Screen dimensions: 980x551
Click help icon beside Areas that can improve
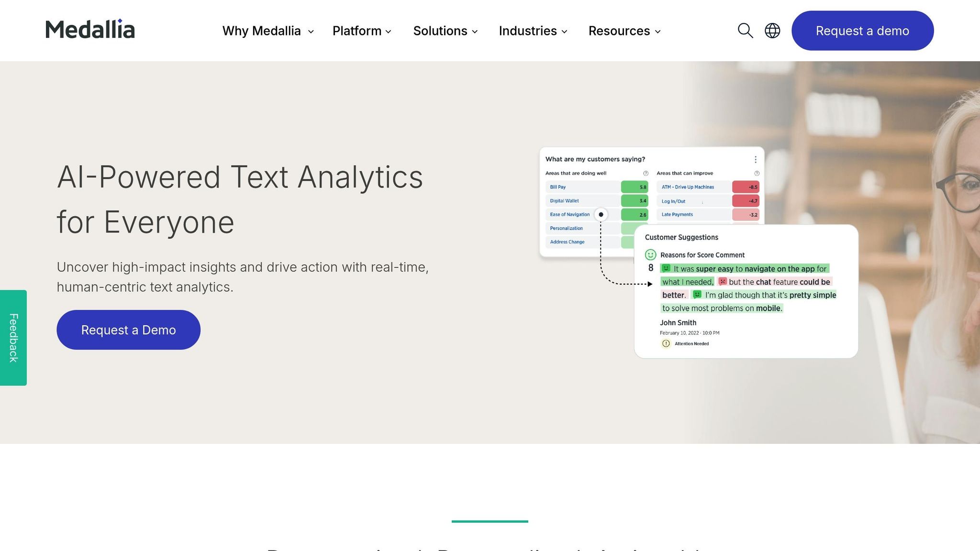(757, 173)
